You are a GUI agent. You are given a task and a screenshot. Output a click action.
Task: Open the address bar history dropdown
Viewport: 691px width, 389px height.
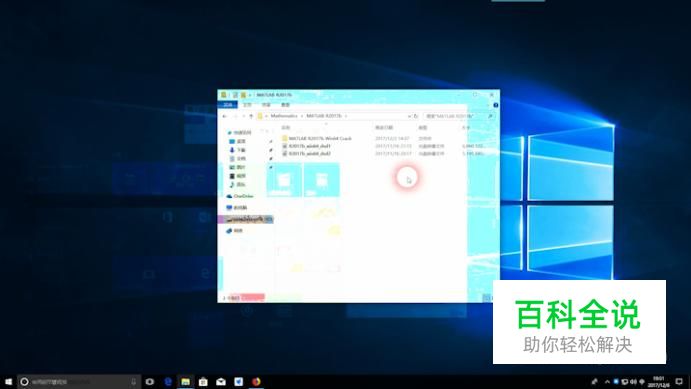409,116
